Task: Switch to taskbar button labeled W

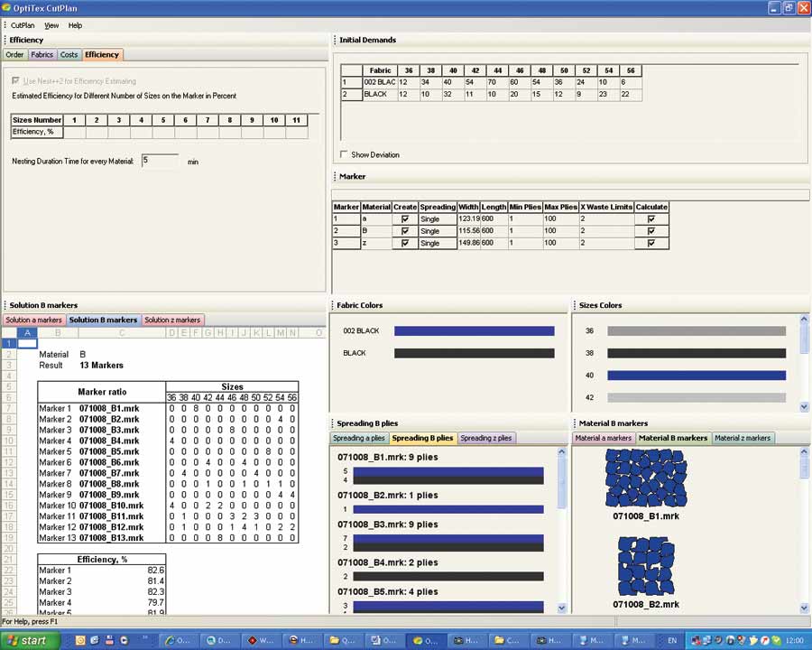Action: (x=261, y=641)
